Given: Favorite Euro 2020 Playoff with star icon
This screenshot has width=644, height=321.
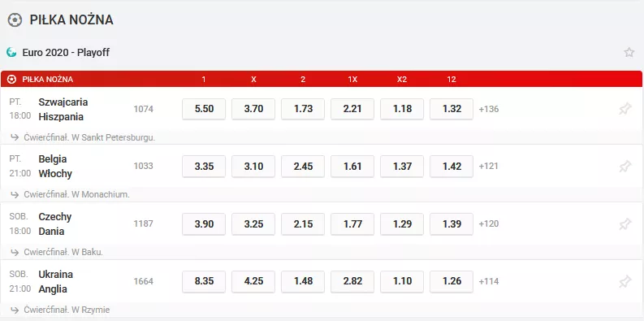Looking at the screenshot, I should 629,52.
